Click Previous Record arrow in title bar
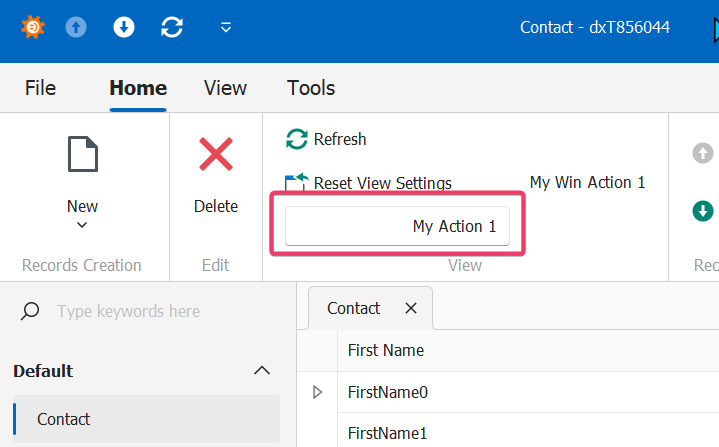Viewport: 719px width, 447px height. (x=77, y=27)
